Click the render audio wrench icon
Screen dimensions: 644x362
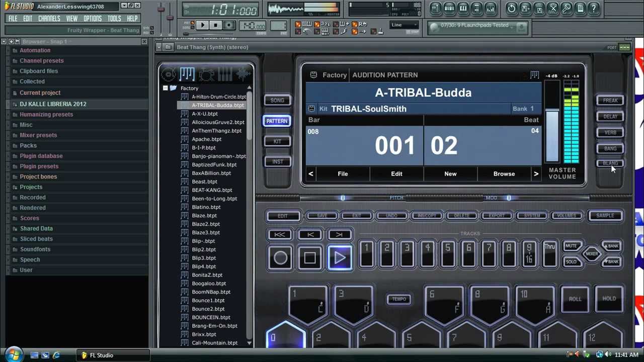tap(553, 8)
